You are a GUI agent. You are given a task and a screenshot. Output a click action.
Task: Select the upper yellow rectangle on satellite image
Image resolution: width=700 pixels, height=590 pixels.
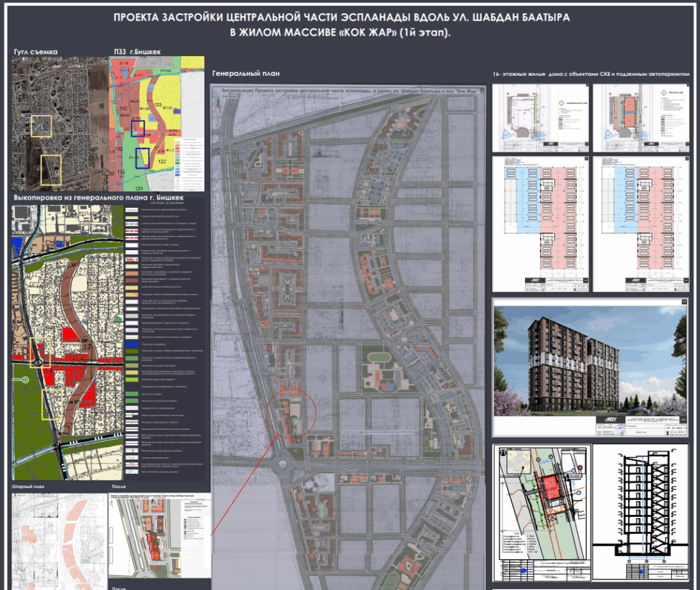(x=41, y=126)
